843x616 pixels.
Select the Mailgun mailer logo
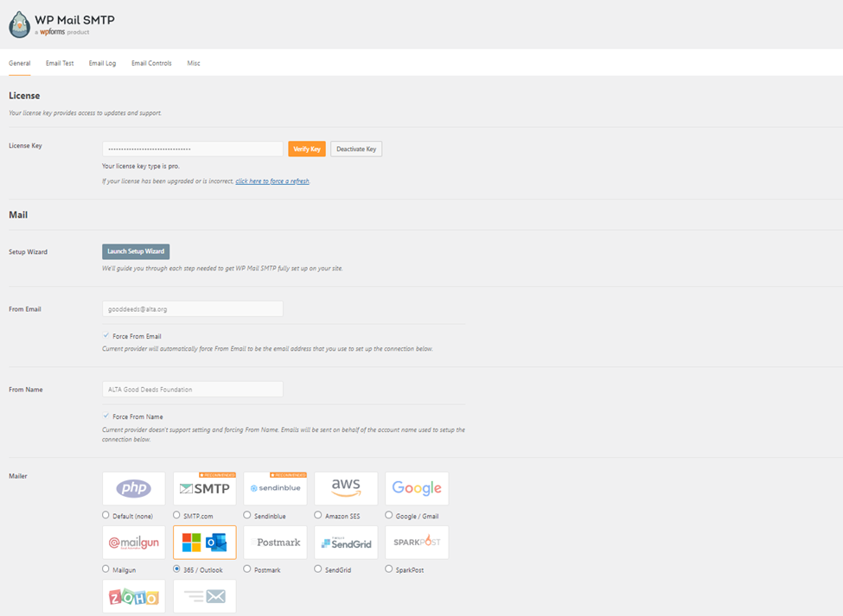tap(134, 543)
